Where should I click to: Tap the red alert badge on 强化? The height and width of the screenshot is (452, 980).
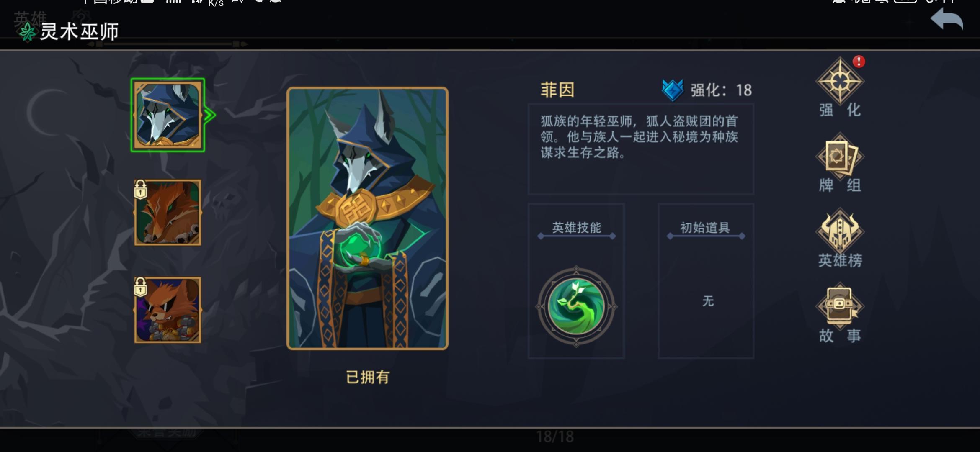point(859,62)
